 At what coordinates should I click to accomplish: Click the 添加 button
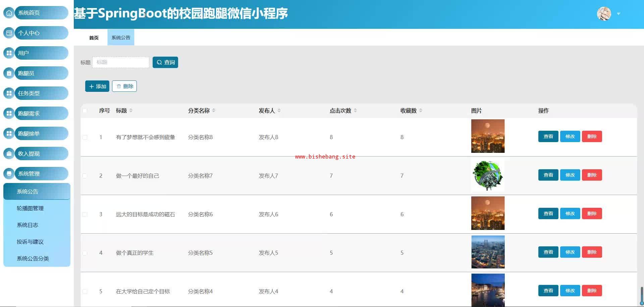(97, 86)
